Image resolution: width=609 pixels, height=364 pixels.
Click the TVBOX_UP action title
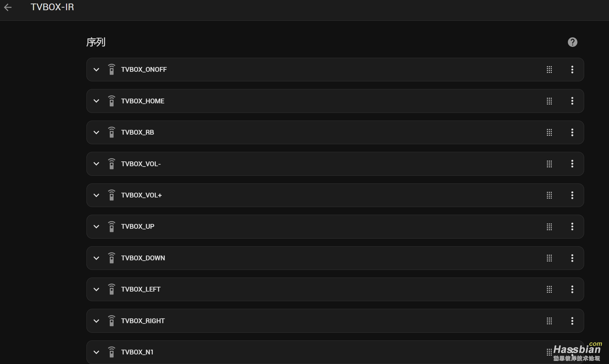(138, 227)
